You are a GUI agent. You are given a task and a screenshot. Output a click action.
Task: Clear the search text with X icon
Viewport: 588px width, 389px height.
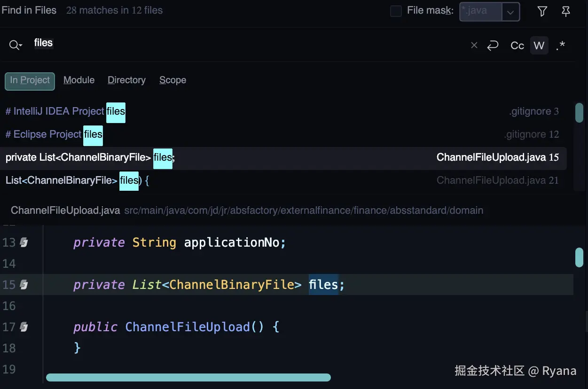click(474, 45)
